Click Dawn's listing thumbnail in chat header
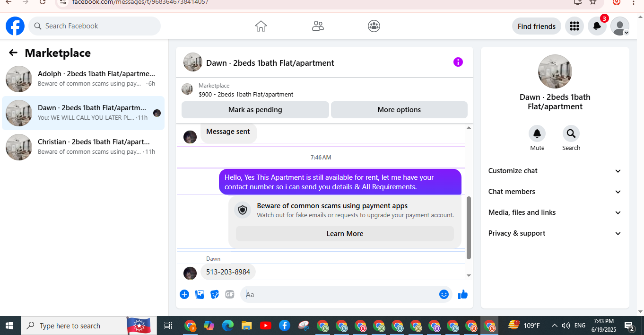Image resolution: width=644 pixels, height=335 pixels. [x=193, y=62]
